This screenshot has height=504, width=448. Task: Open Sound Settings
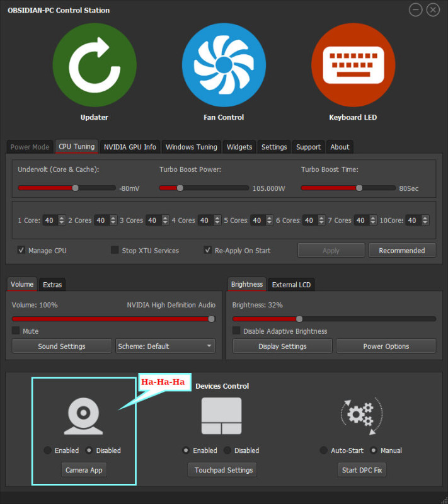(x=62, y=346)
